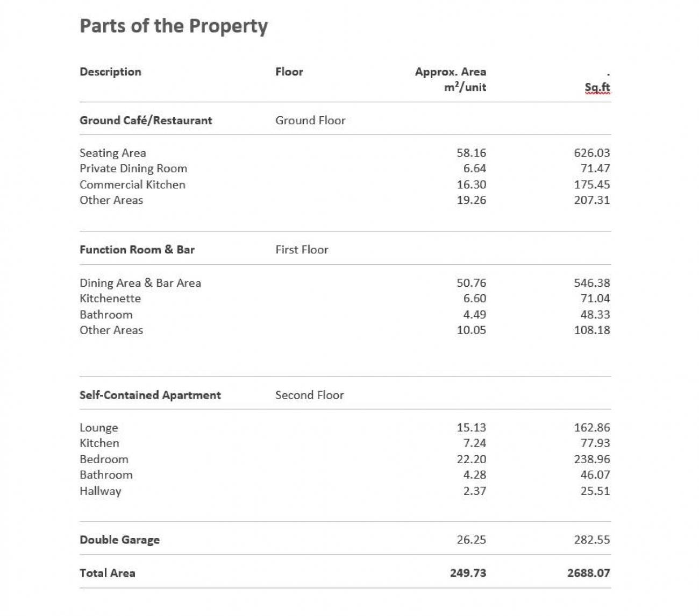This screenshot has width=699, height=616.
Task: Click the Floor column header
Action: click(289, 72)
